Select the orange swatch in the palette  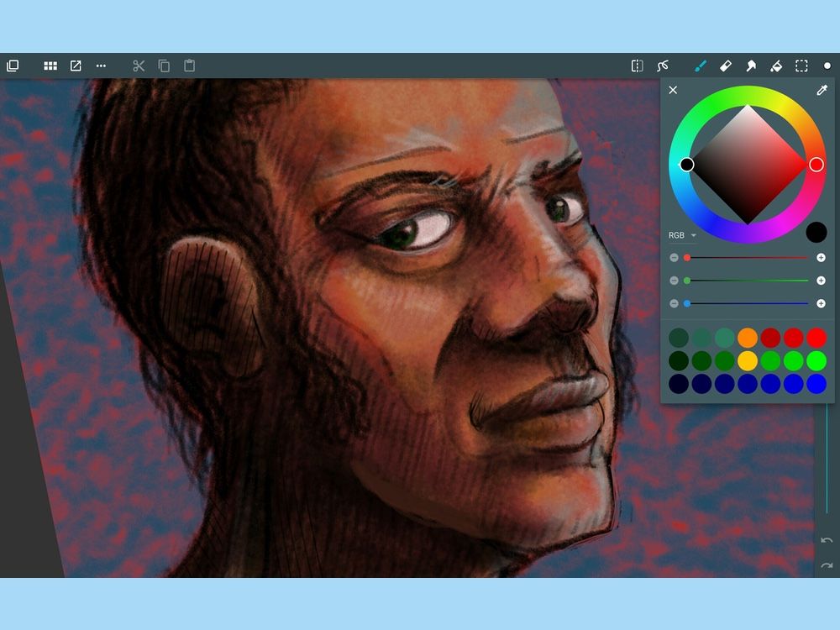coord(746,336)
